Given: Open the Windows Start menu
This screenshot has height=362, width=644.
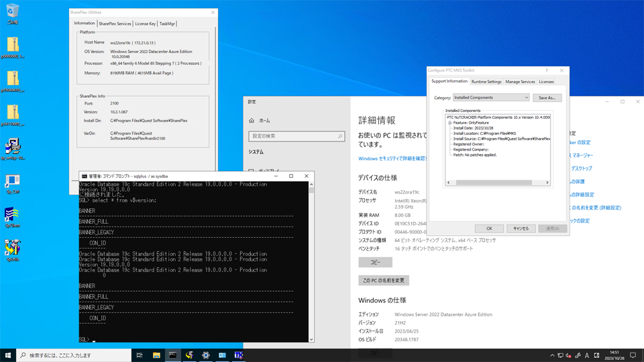Looking at the screenshot, I should coord(8,355).
